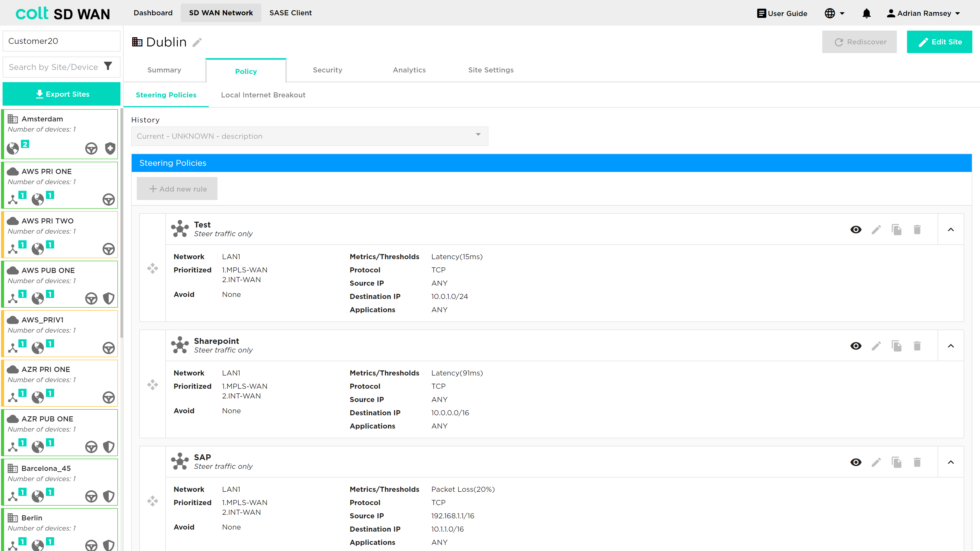Edit the Sharepoint steering rule

pos(876,346)
